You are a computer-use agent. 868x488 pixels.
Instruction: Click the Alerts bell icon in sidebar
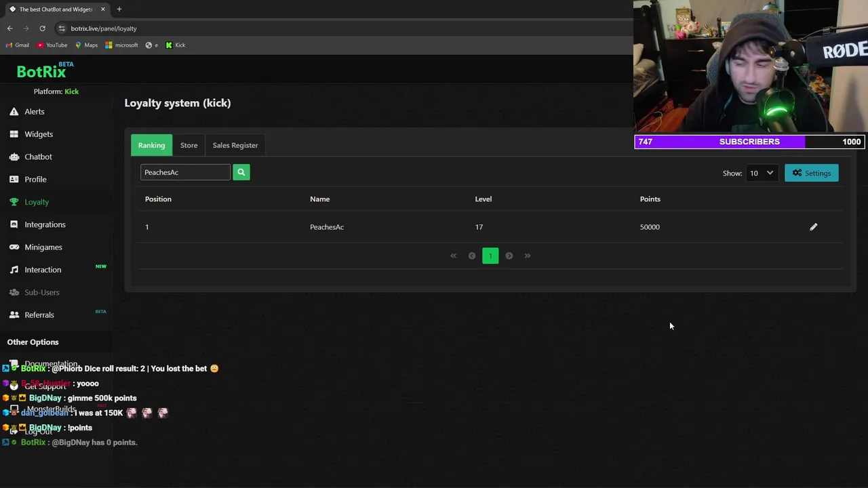[x=14, y=112]
